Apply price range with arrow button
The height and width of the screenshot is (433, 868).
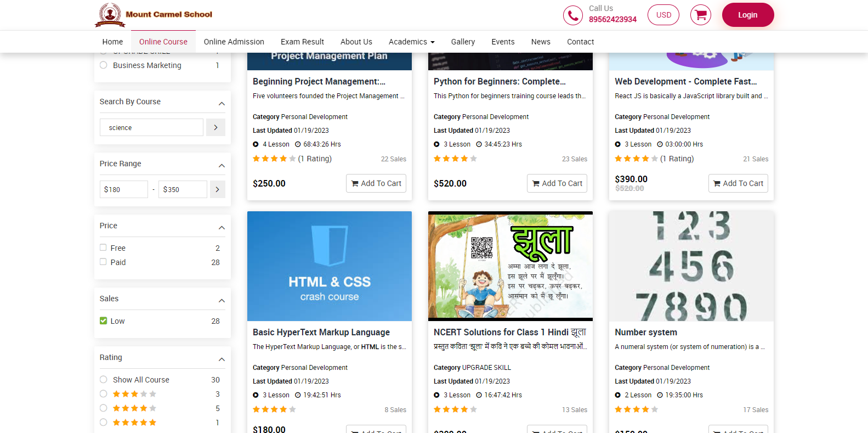coord(217,189)
